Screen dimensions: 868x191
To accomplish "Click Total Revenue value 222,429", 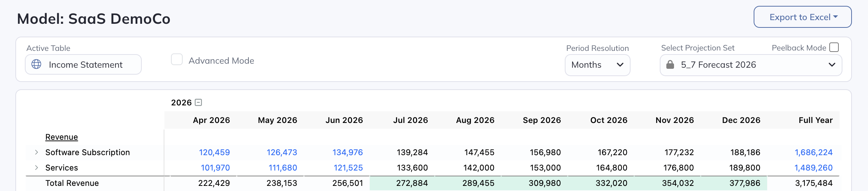I will 214,183.
